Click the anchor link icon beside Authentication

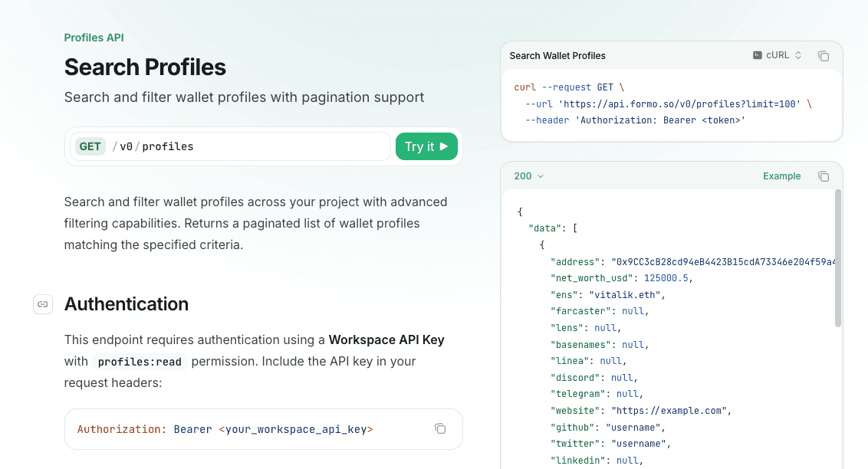(43, 304)
